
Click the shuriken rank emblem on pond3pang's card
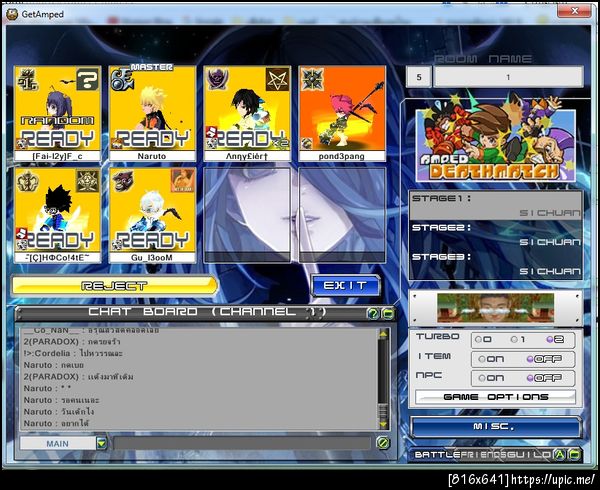pyautogui.click(x=313, y=80)
